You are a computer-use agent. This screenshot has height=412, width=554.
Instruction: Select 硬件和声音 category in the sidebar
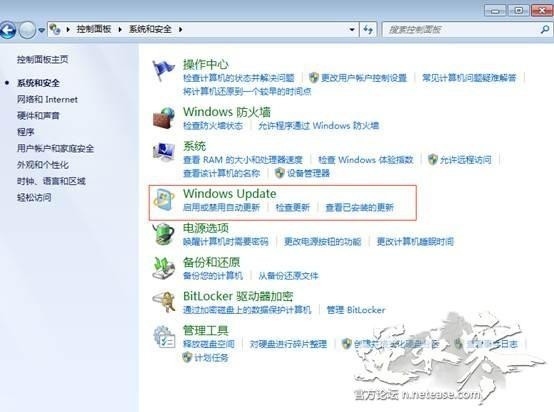38,116
